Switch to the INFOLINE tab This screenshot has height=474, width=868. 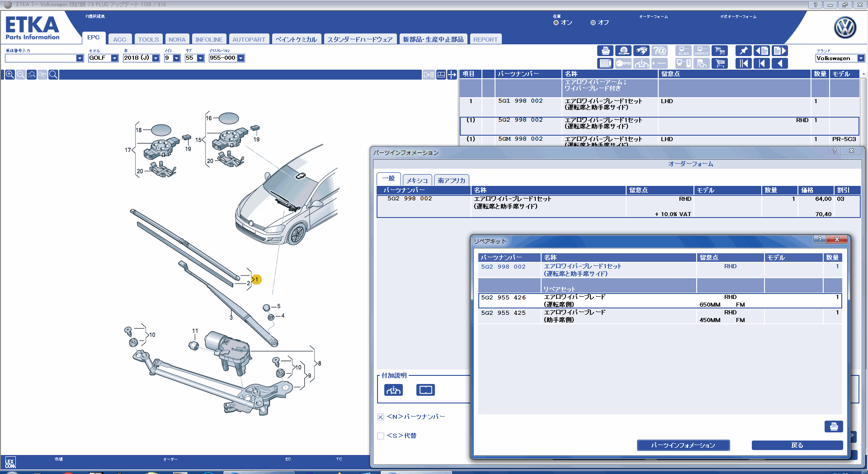coord(209,39)
